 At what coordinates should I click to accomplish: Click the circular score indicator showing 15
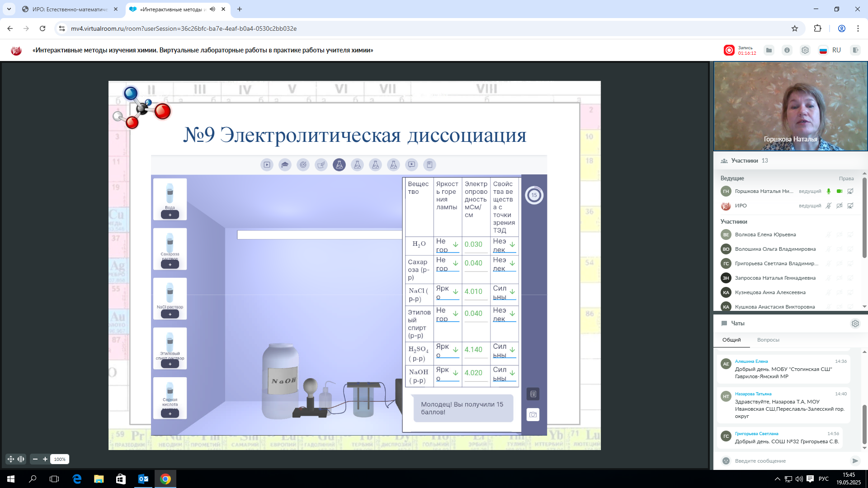(x=534, y=195)
